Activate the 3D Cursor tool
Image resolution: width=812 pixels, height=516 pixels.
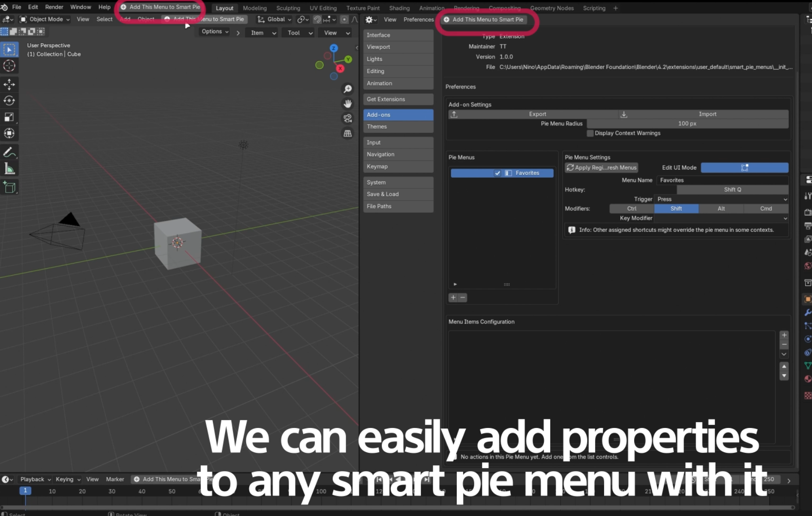pyautogui.click(x=9, y=66)
